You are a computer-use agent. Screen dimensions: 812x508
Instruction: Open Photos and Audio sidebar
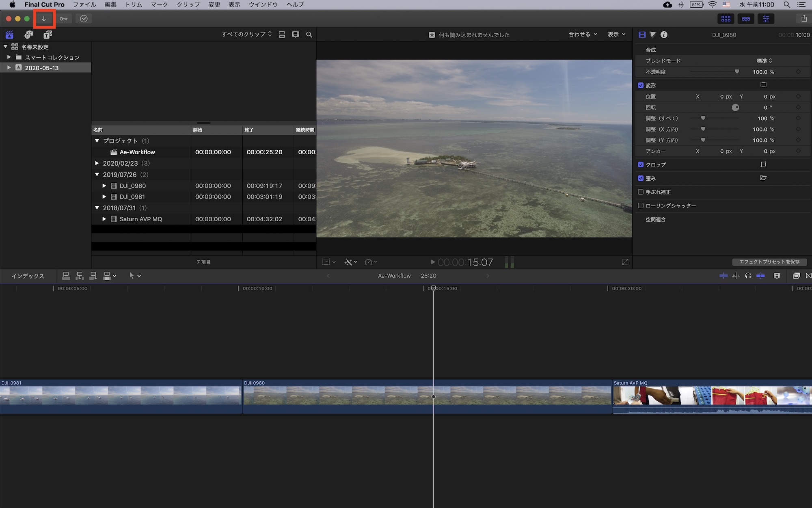pyautogui.click(x=28, y=35)
